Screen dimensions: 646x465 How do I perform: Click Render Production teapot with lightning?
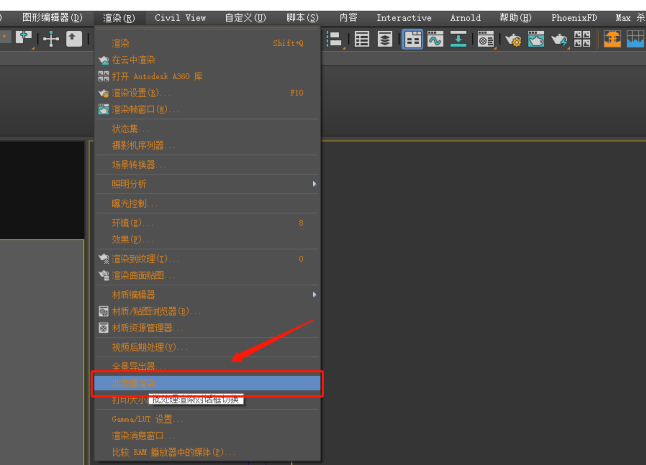point(559,40)
